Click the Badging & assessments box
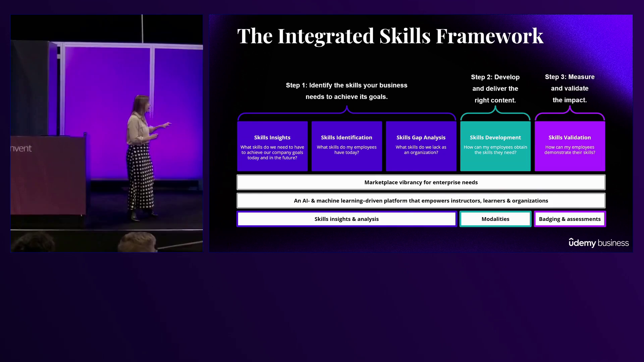The image size is (644, 362). (570, 219)
